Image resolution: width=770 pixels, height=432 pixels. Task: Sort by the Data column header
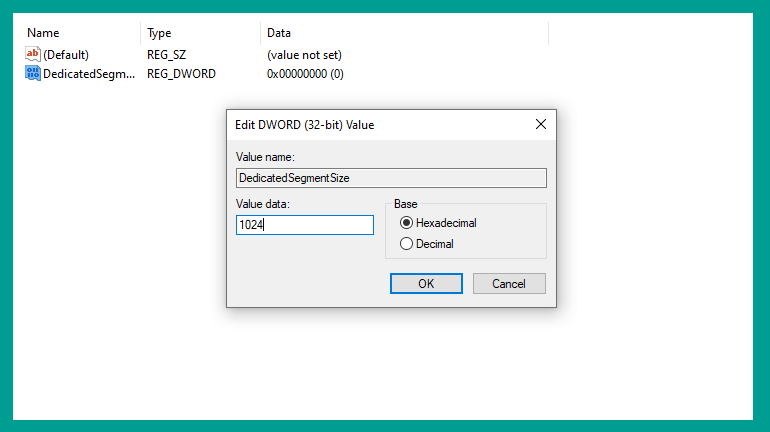279,33
